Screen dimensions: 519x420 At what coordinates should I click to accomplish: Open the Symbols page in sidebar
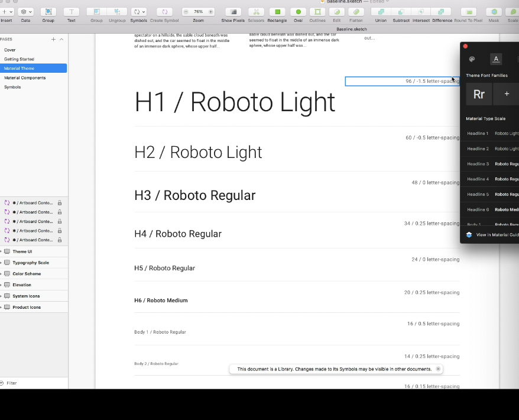34,87
